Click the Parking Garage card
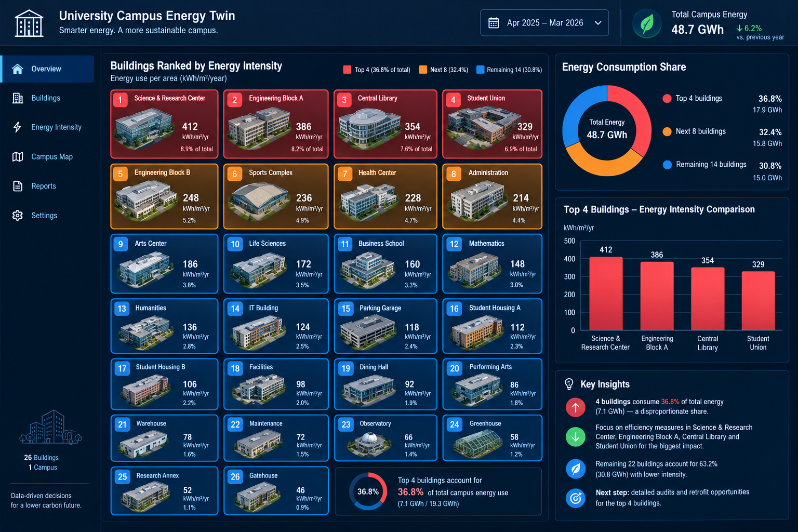Viewport: 798px width, 532px height. (x=385, y=326)
